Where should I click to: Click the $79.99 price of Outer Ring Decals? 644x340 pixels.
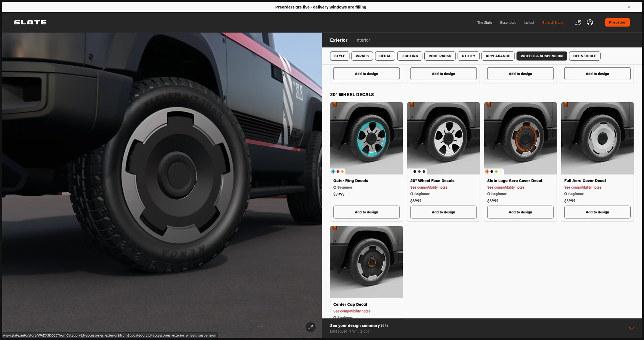tap(339, 194)
